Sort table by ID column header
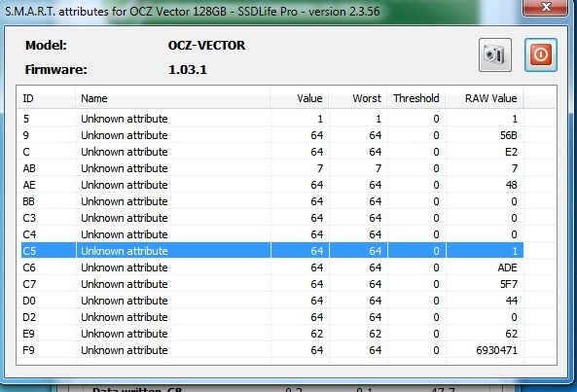 (47, 98)
